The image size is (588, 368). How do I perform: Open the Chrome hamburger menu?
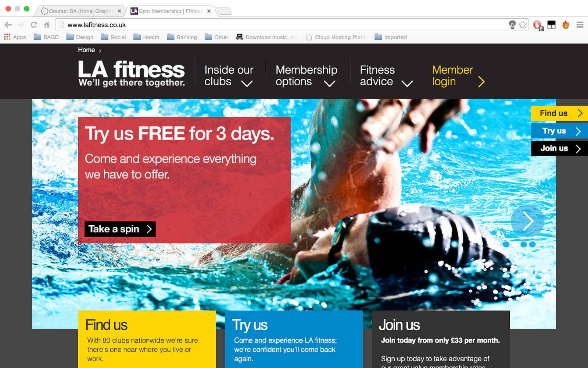click(580, 25)
